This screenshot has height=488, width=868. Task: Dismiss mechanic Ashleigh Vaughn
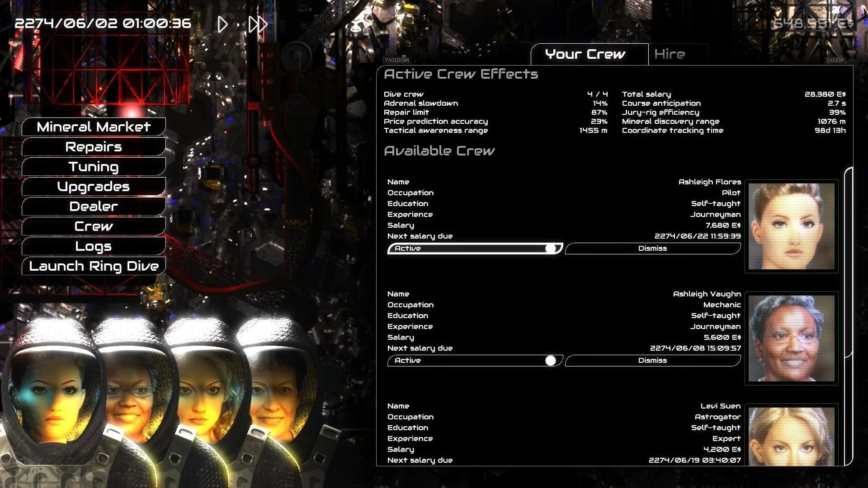653,361
